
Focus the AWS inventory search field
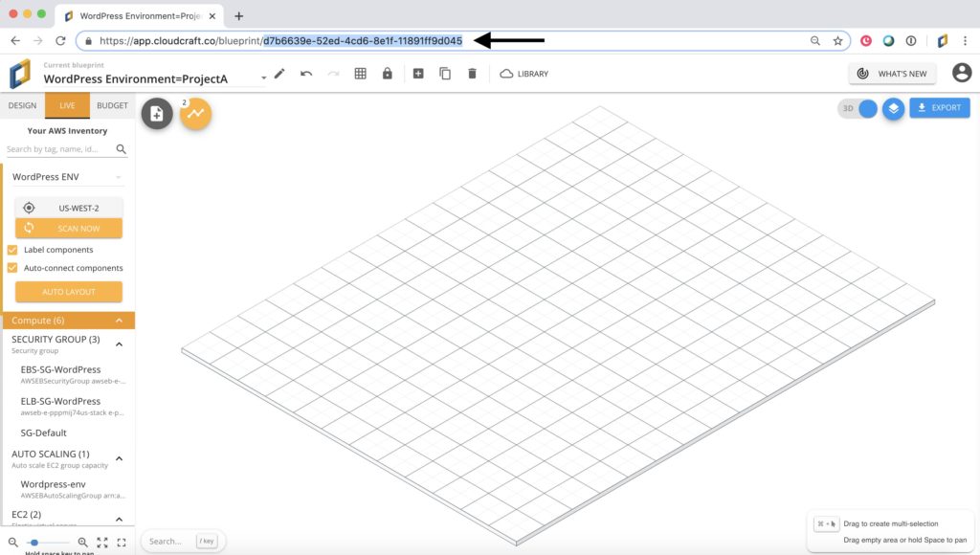coord(59,149)
